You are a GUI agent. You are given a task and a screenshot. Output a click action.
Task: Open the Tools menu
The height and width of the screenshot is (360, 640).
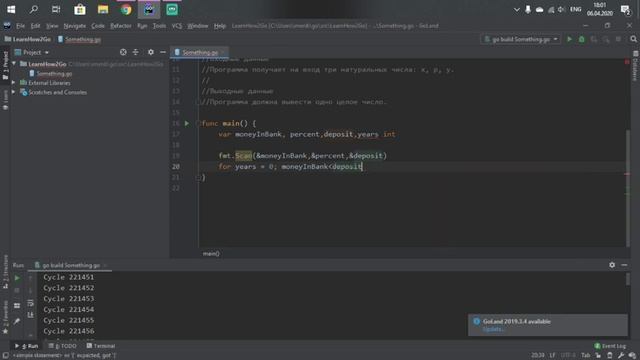coord(159,26)
